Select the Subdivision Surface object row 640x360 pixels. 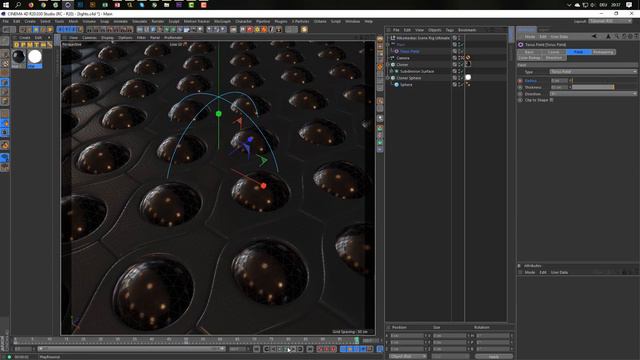[x=417, y=71]
